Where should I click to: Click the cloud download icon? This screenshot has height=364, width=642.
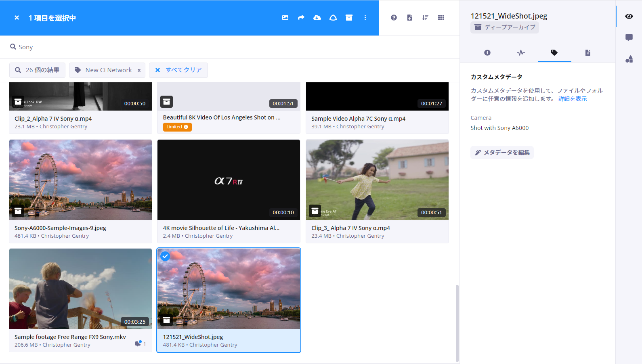(317, 18)
